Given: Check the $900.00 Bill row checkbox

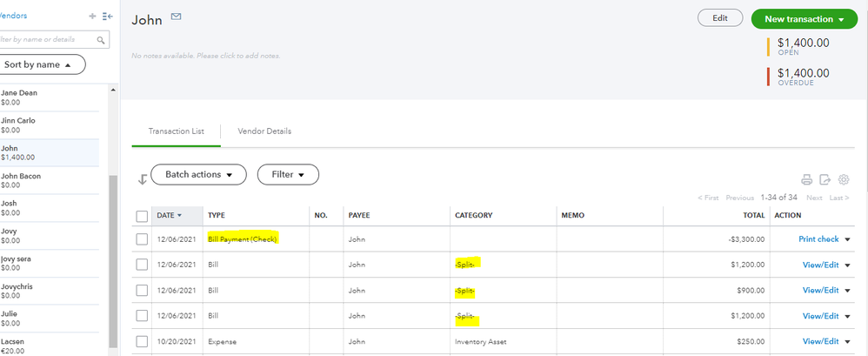Looking at the screenshot, I should click(x=142, y=290).
